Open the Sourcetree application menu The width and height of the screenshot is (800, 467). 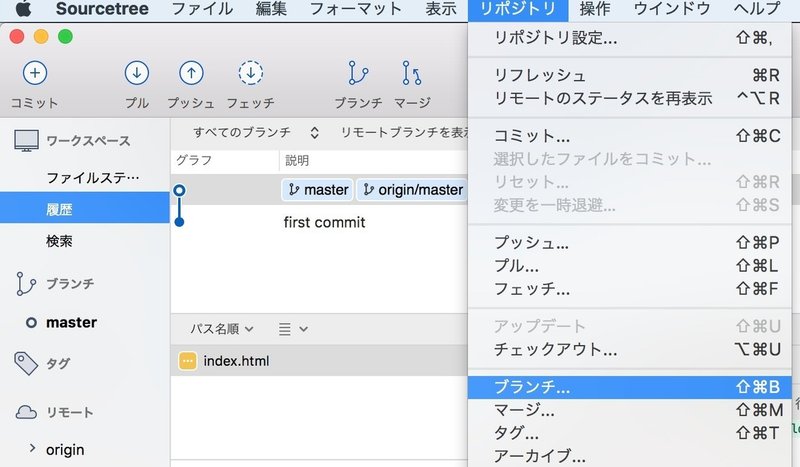[102, 9]
